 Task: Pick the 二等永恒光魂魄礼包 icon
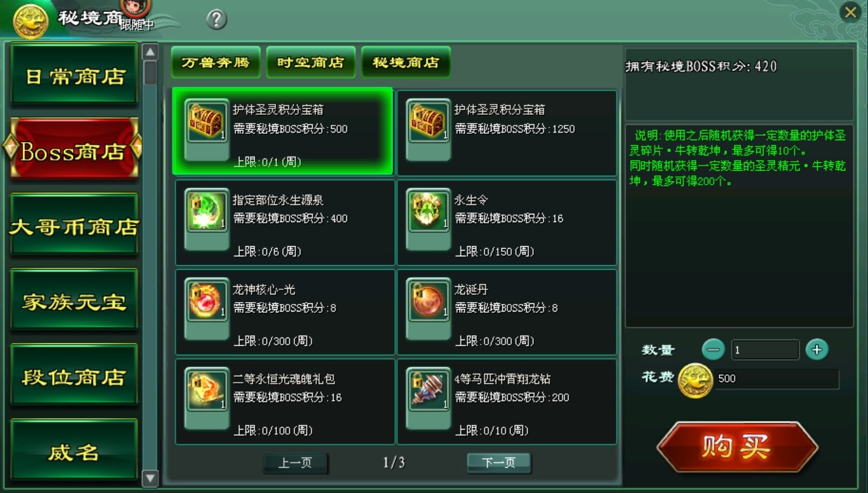tap(207, 390)
